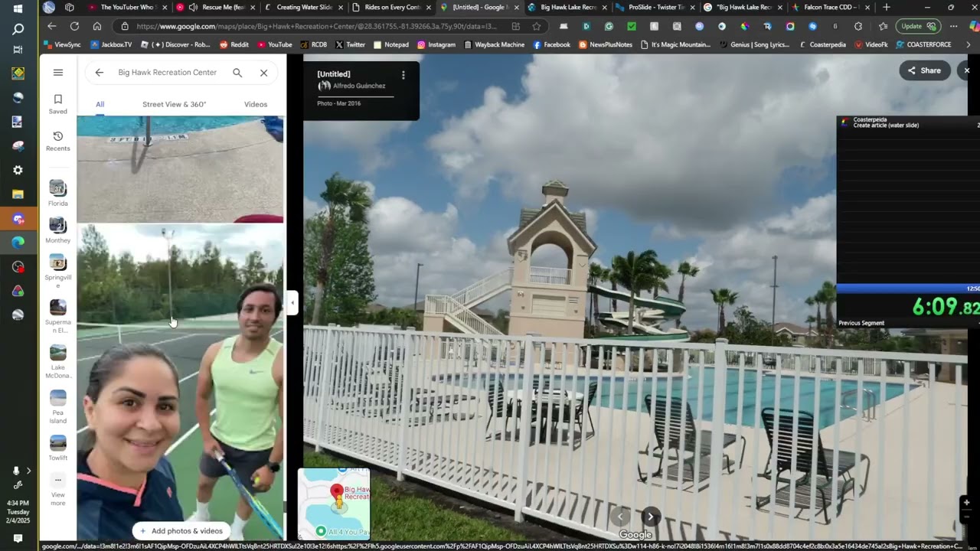Open File Explorer from taskbar
Image resolution: width=980 pixels, height=551 pixels.
point(18,194)
